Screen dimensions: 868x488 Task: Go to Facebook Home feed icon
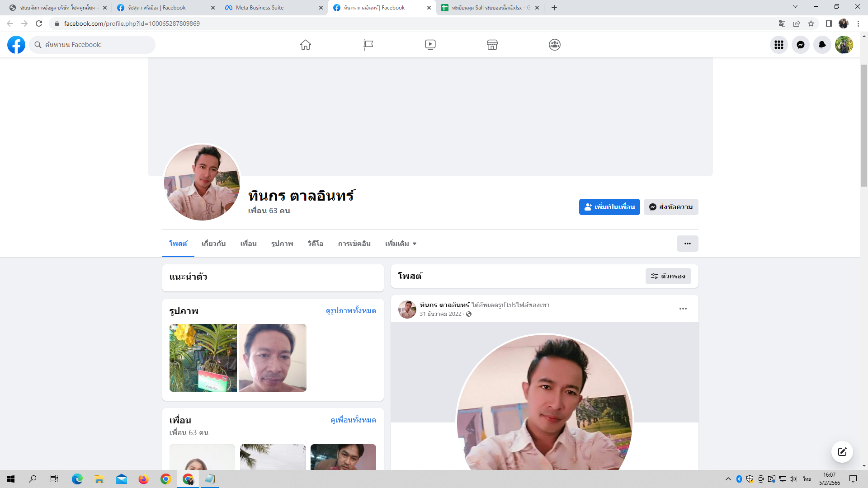click(x=306, y=45)
